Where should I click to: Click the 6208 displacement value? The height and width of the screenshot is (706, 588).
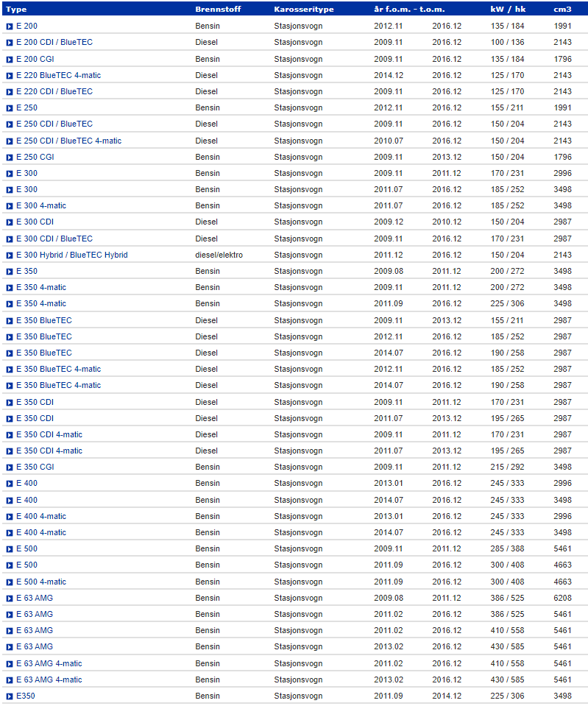pos(562,598)
